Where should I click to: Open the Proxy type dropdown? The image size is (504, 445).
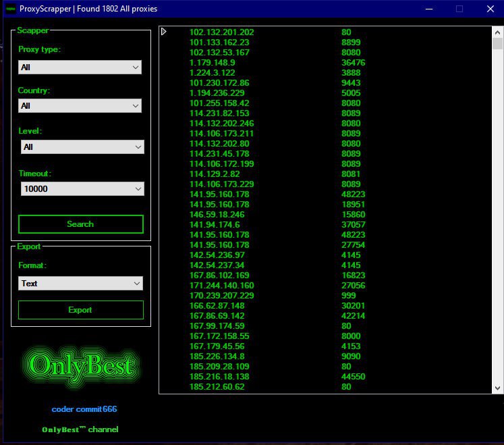tap(80, 68)
